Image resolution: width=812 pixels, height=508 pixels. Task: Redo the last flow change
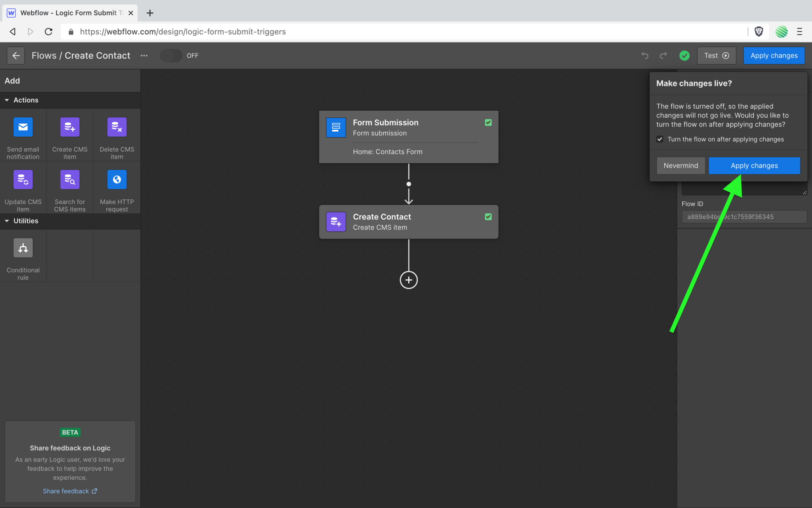[664, 56]
